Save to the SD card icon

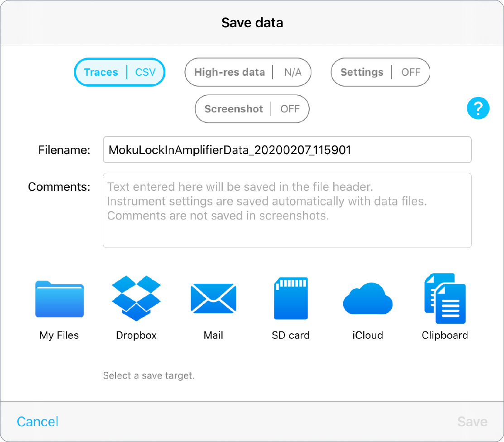tap(291, 298)
